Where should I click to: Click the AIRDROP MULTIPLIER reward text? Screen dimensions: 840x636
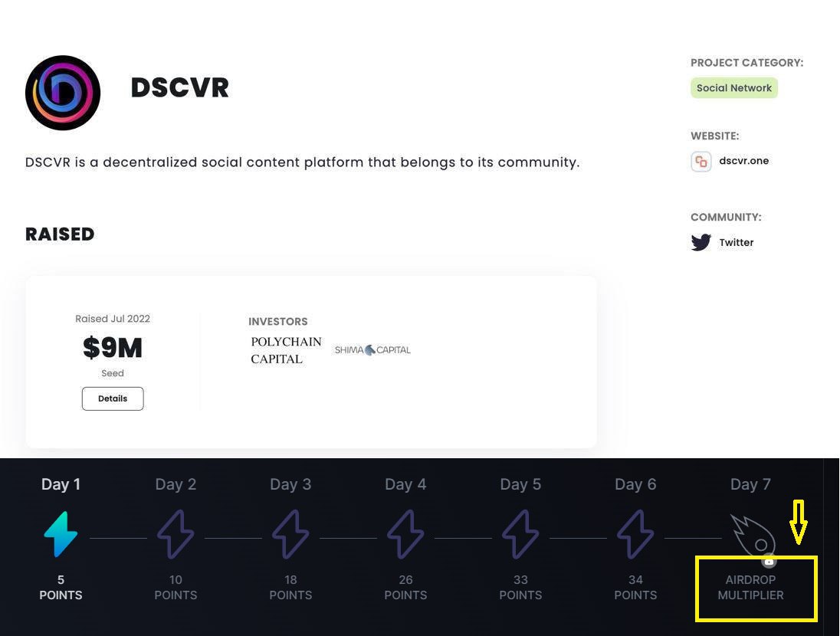click(x=750, y=587)
